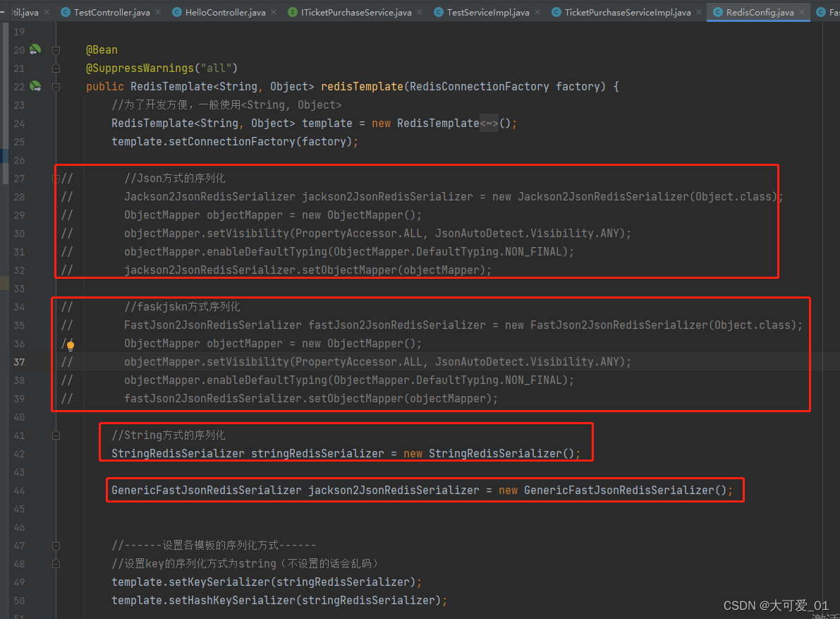The height and width of the screenshot is (619, 840).
Task: Collapse the redisTemplate method using the fold arrow
Action: 55,86
